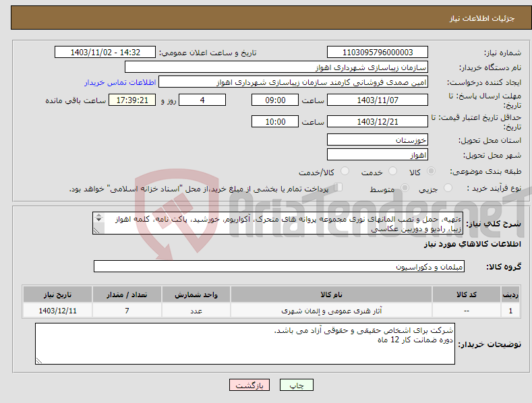The width and height of the screenshot is (532, 403).
Task: Click the announcement date field 1403/11/02 - 14:32
Action: (105, 53)
